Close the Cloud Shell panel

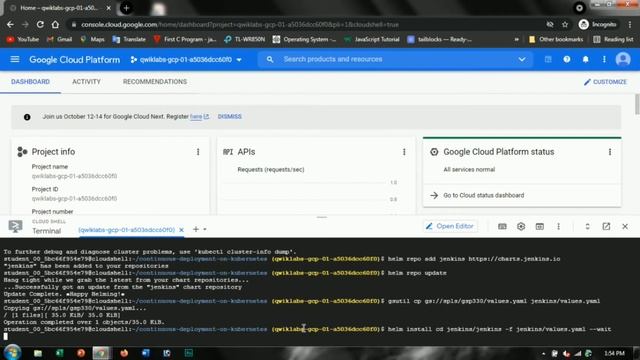tap(625, 227)
